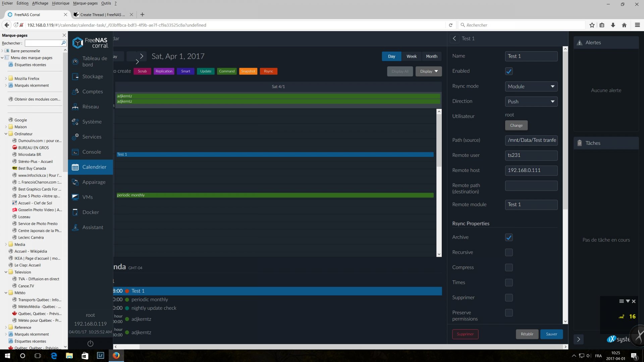Image resolution: width=644 pixels, height=362 pixels.
Task: Collapse the Ordinateur bookmark folder
Action: [6, 134]
